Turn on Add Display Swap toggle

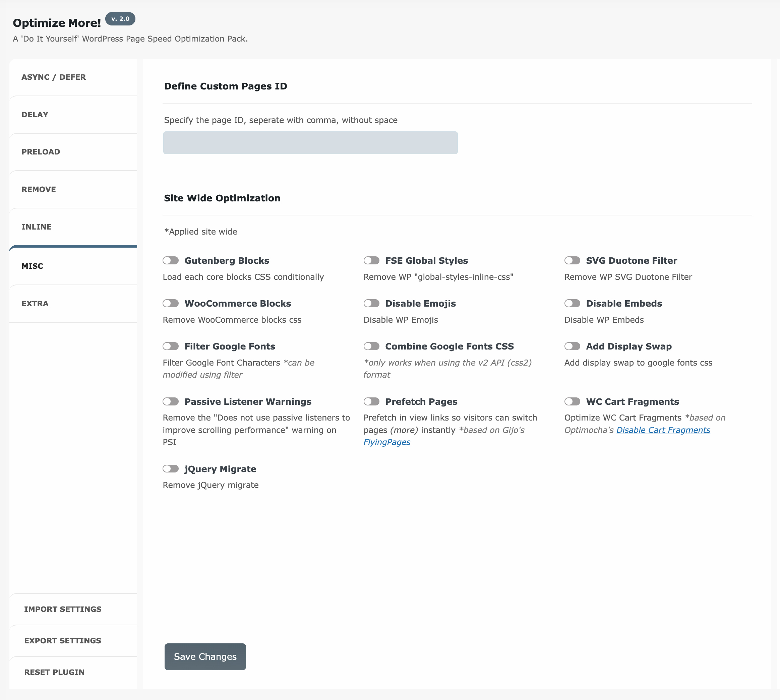[x=572, y=346]
